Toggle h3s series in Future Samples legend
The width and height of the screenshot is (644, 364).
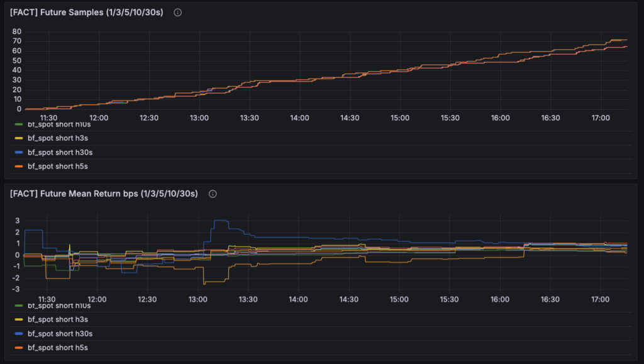pyautogui.click(x=56, y=138)
